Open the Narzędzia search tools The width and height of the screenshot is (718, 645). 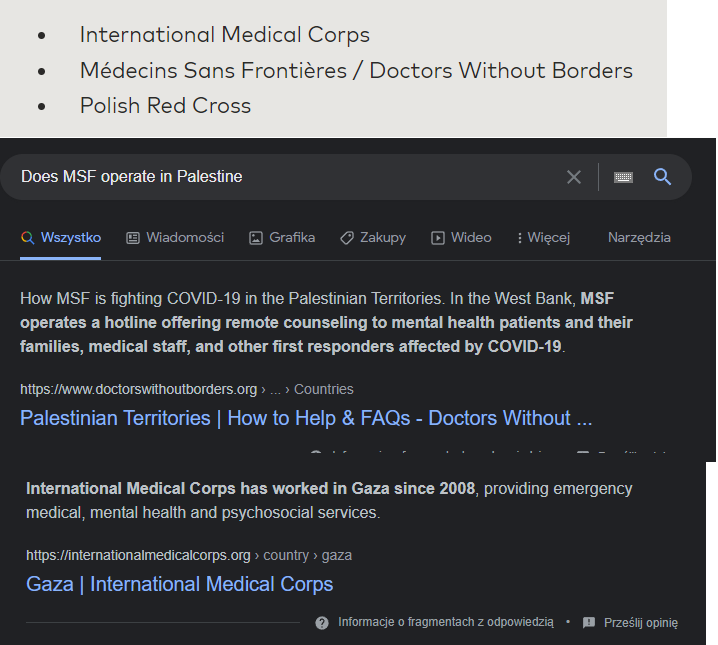pyautogui.click(x=639, y=238)
